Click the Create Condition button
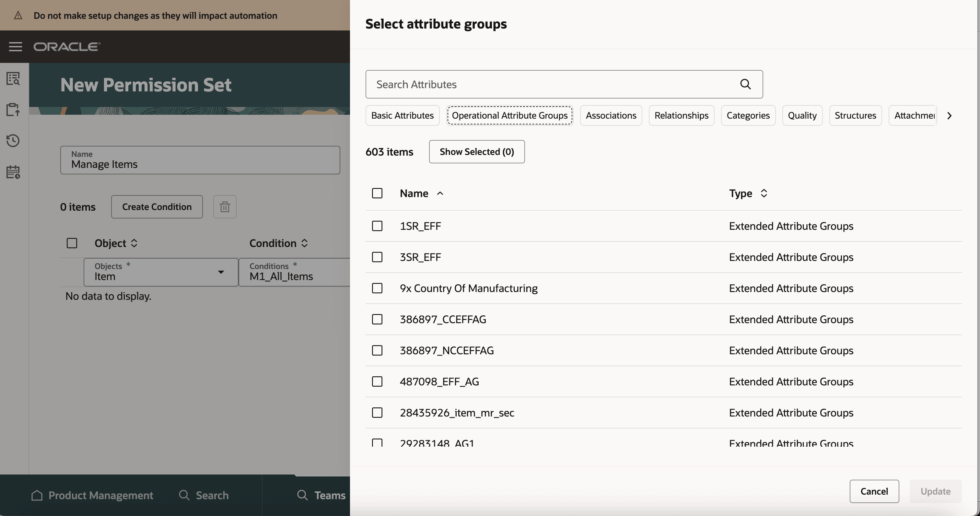Viewport: 980px width, 516px height. tap(157, 207)
